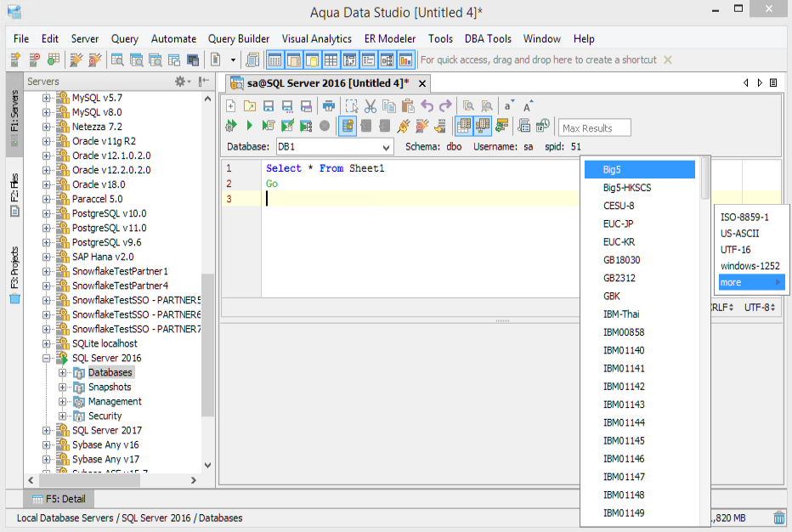Expand the Snapshots tree node
792x532 pixels.
point(63,388)
